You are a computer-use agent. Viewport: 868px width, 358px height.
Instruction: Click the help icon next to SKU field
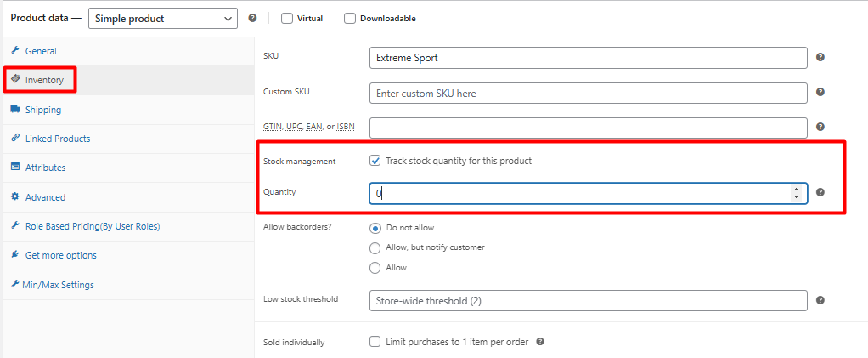pos(820,57)
